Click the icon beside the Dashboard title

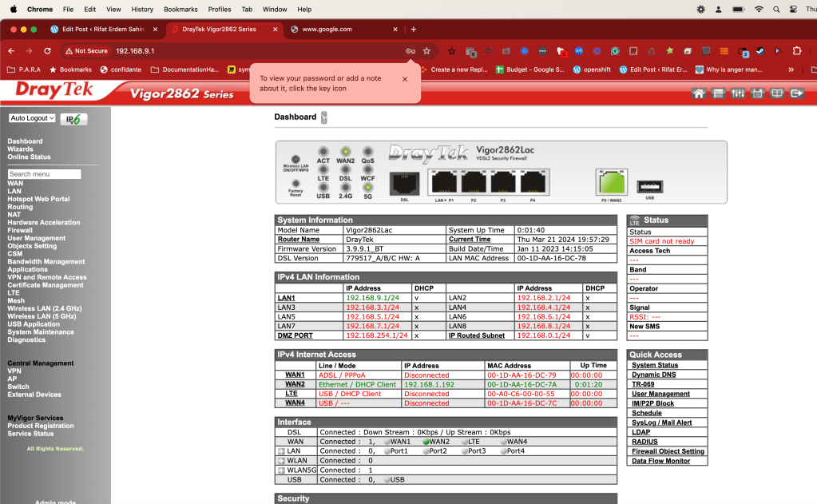tap(323, 117)
